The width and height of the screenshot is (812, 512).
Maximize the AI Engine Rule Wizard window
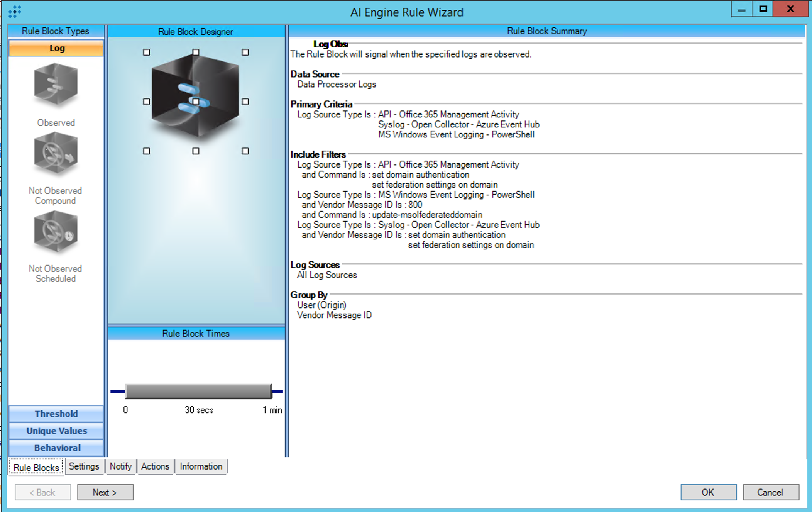[763, 9]
